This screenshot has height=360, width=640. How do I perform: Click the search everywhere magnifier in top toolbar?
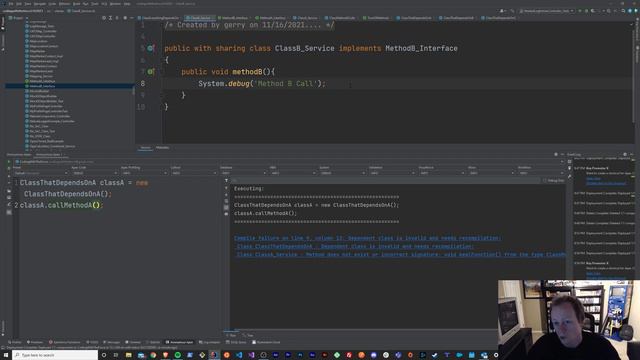click(x=623, y=11)
